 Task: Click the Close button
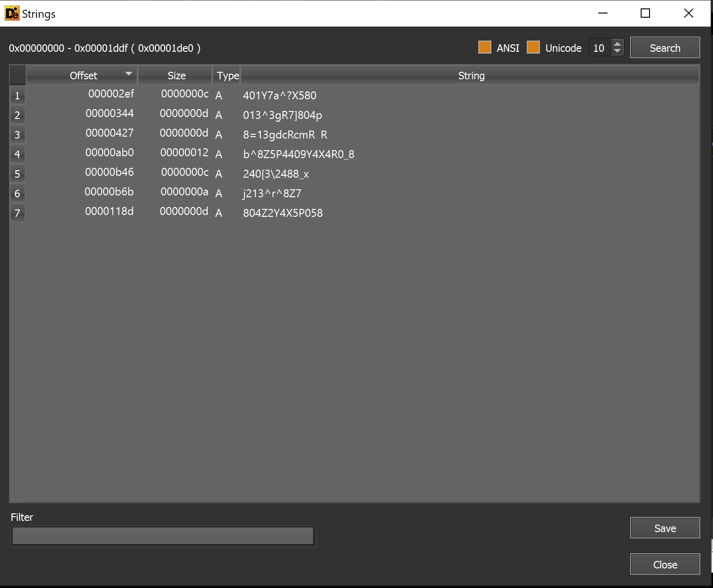tap(665, 564)
